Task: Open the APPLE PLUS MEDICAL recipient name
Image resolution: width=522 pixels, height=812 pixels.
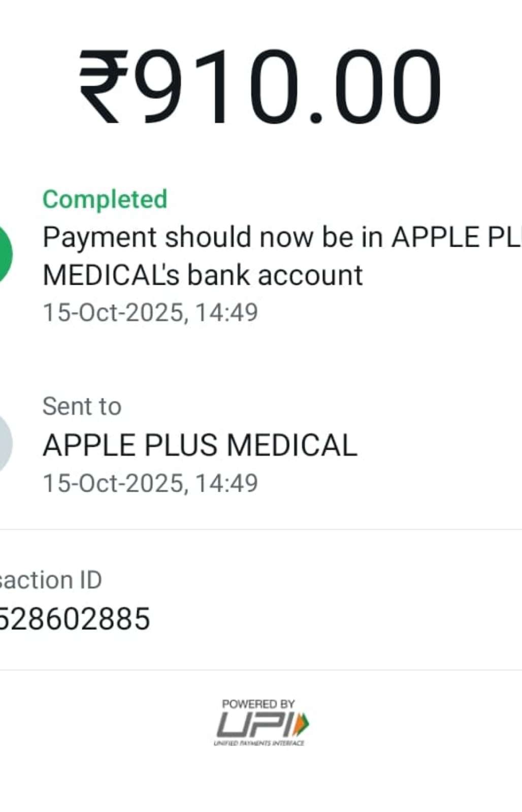Action: pyautogui.click(x=200, y=445)
